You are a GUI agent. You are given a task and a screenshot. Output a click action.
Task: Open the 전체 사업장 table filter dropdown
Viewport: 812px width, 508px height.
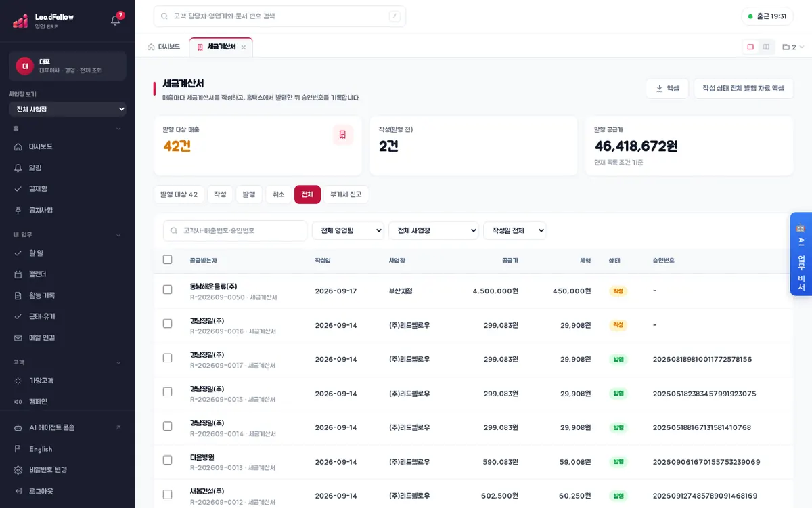pyautogui.click(x=433, y=230)
